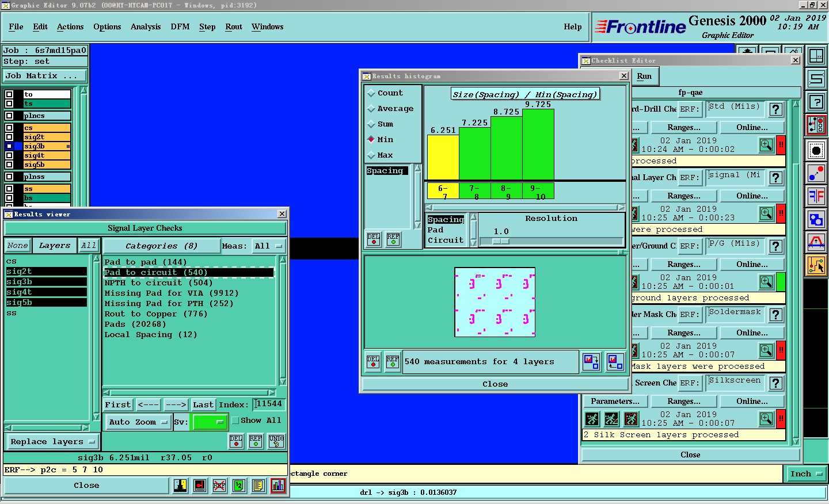Open the Auto Zoom dropdown
Screen dimensions: 829x504
(x=138, y=422)
